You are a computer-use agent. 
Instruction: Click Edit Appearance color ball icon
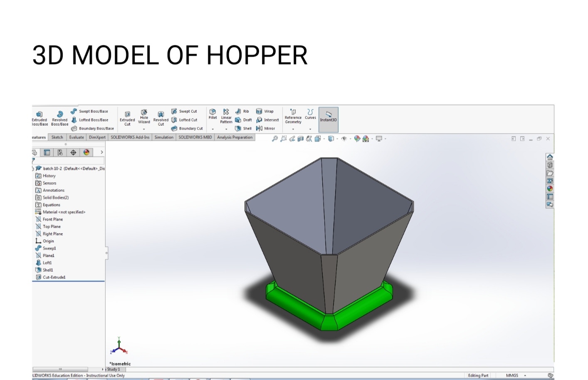(x=357, y=139)
